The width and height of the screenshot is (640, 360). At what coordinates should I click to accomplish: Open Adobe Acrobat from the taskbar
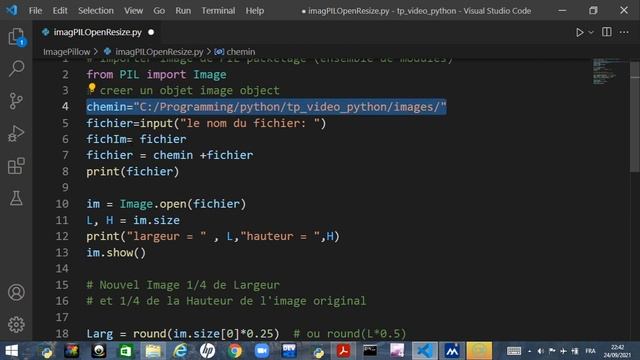click(x=343, y=351)
